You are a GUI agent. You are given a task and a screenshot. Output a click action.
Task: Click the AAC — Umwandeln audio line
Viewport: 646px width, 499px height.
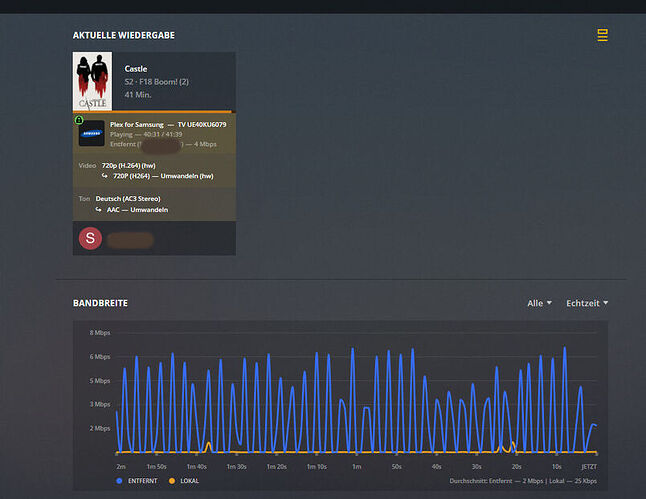coord(137,210)
